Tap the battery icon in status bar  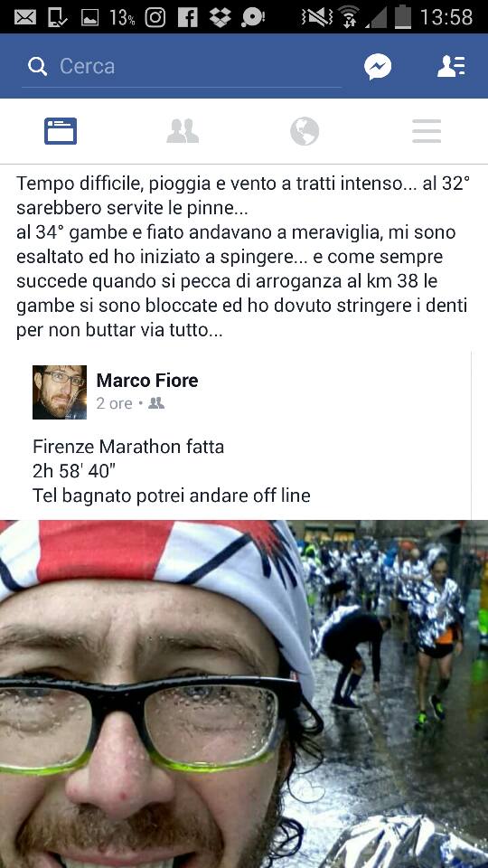(403, 16)
